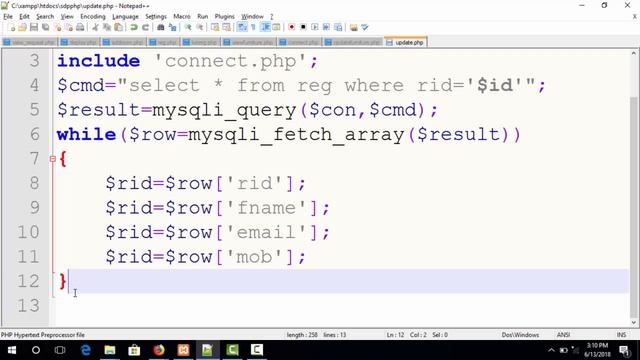This screenshot has height=360, width=640.
Task: Toggle INS mode in status bar
Action: point(621,335)
